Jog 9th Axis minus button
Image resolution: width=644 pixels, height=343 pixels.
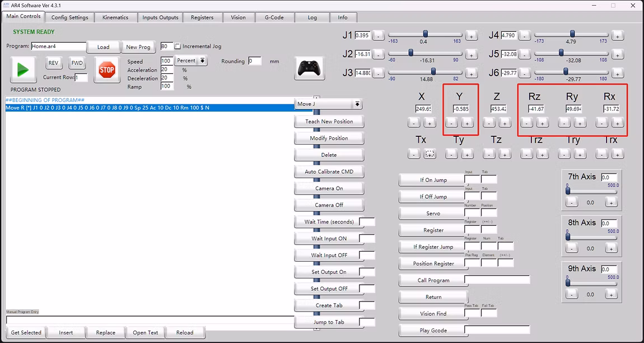pyautogui.click(x=572, y=294)
